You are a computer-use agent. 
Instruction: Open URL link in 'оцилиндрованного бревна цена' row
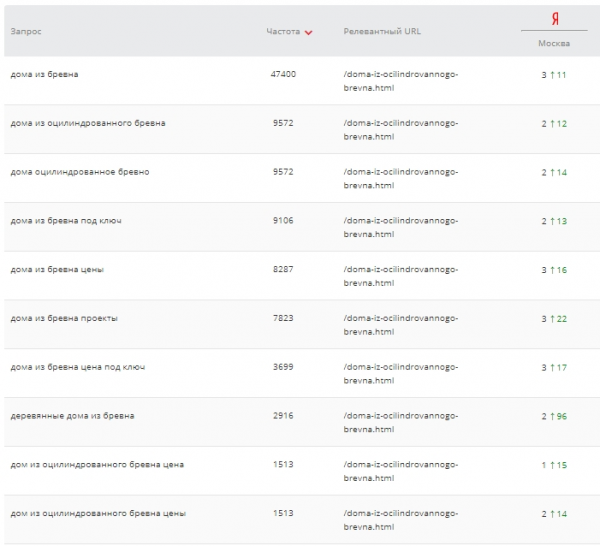pyautogui.click(x=401, y=471)
